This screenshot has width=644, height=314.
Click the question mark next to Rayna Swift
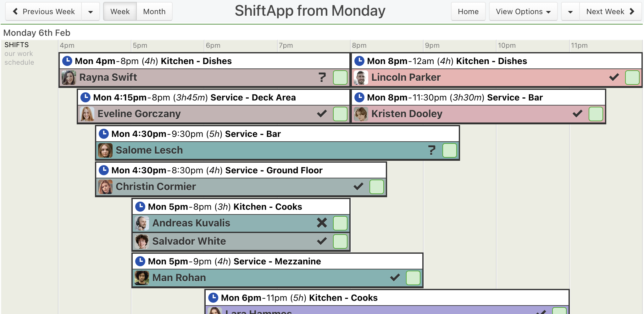[322, 77]
